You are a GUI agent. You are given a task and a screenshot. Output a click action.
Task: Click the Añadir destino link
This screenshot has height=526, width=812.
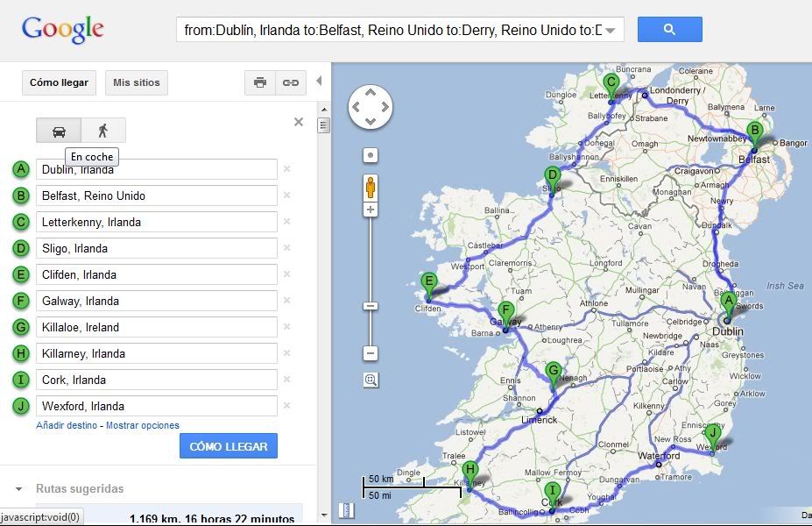coord(67,425)
